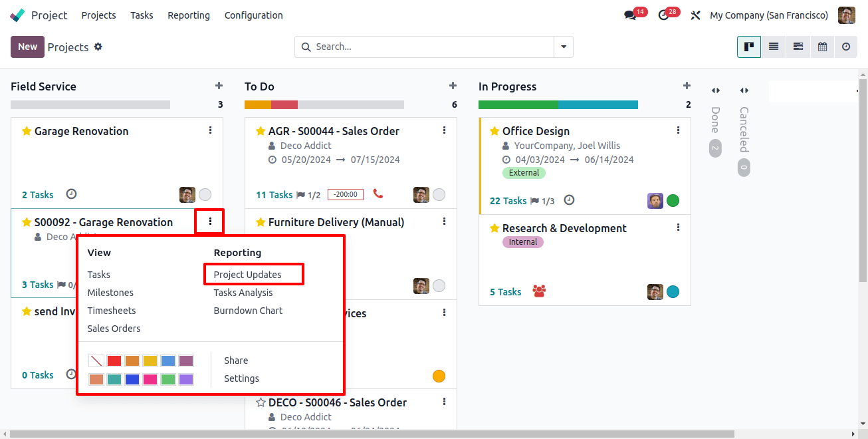868x439 pixels.
Task: Add a project in Field Service column
Action: pyautogui.click(x=219, y=86)
